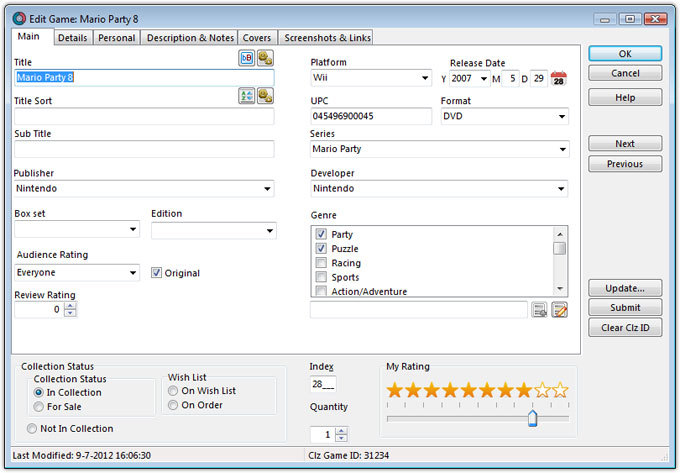Click the coins icon next to Title Sort

[265, 96]
